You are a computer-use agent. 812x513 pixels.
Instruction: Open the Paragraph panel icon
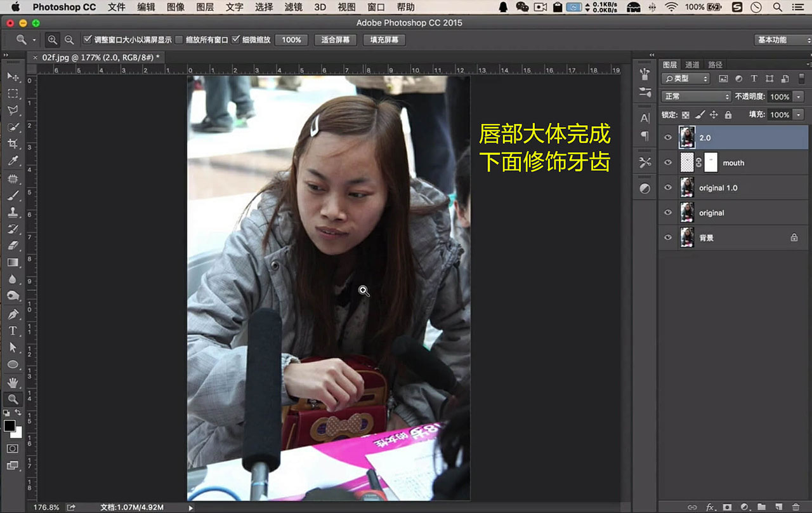pyautogui.click(x=645, y=136)
